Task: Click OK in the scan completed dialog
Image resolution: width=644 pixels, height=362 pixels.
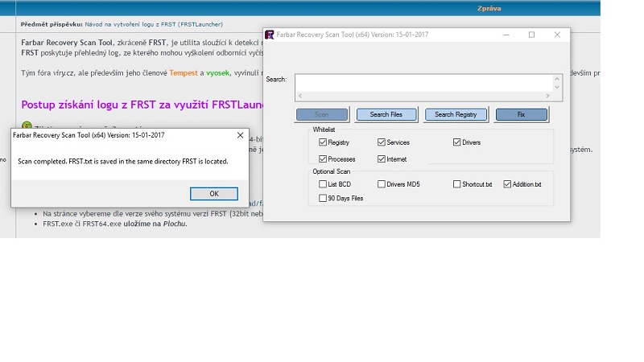Action: coord(214,194)
